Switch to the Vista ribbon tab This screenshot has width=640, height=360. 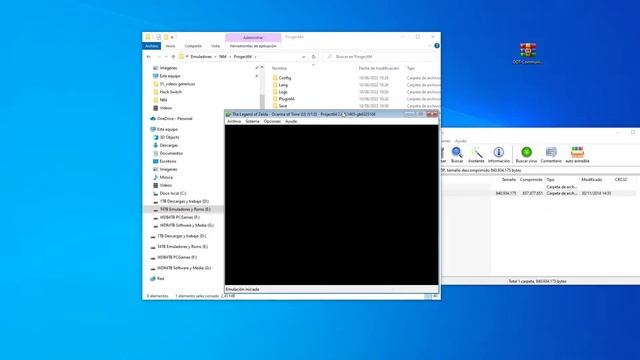point(215,46)
